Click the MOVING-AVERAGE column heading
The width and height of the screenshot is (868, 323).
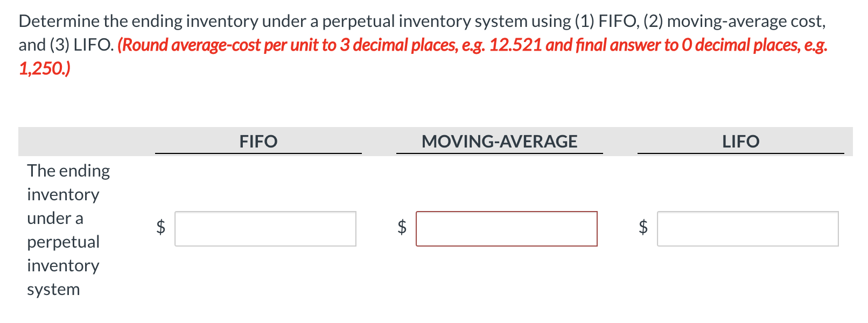tap(500, 141)
